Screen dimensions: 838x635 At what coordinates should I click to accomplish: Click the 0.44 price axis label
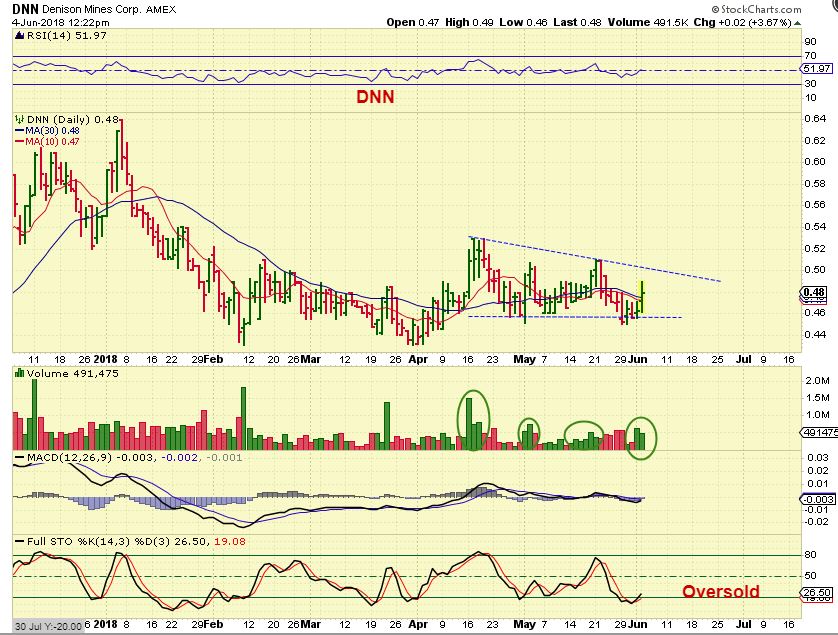[815, 335]
